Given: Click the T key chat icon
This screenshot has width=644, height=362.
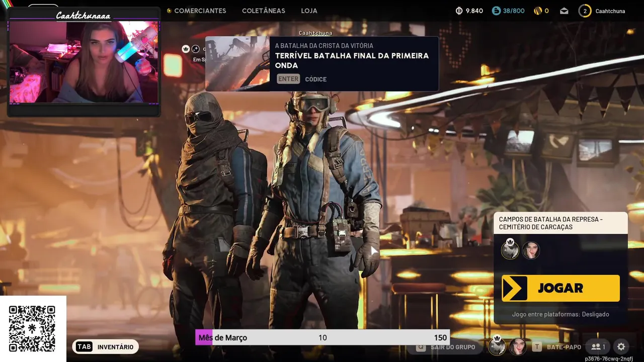Looking at the screenshot, I should pos(537,346).
